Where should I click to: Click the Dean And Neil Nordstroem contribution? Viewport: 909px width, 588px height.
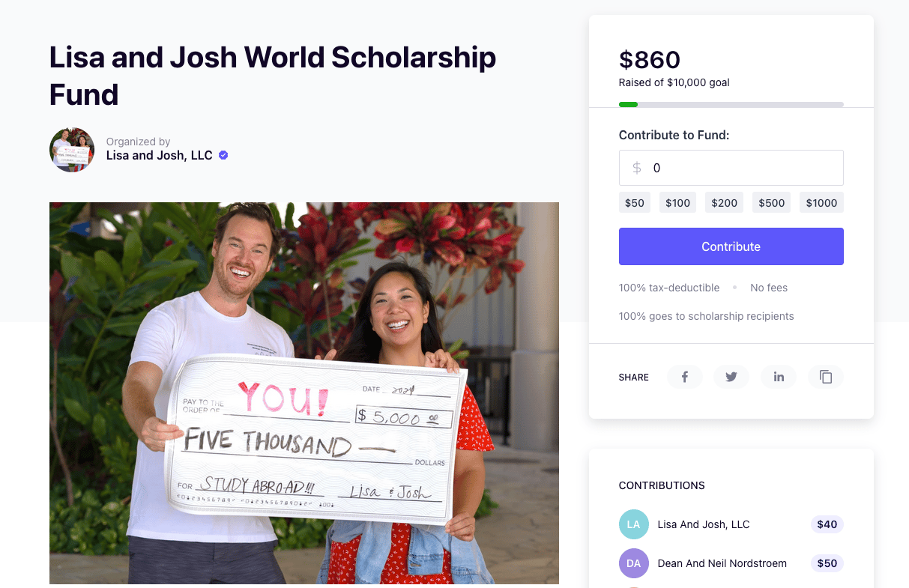(x=722, y=563)
